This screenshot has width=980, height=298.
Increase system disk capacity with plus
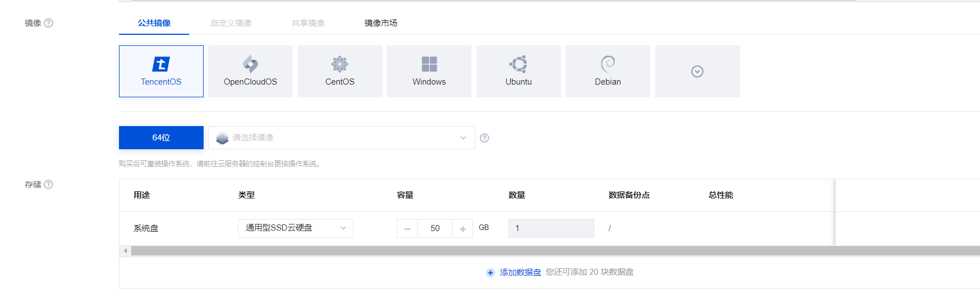coord(463,228)
